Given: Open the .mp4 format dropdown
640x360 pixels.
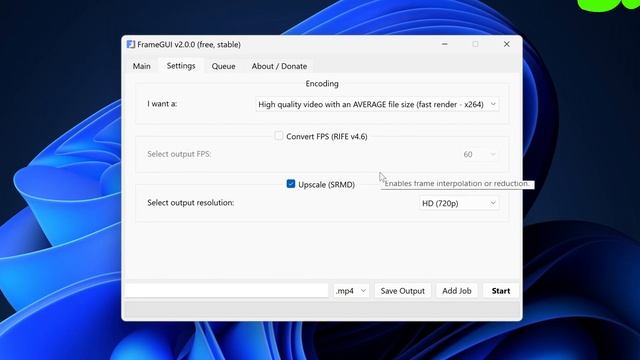Looking at the screenshot, I should pos(351,291).
